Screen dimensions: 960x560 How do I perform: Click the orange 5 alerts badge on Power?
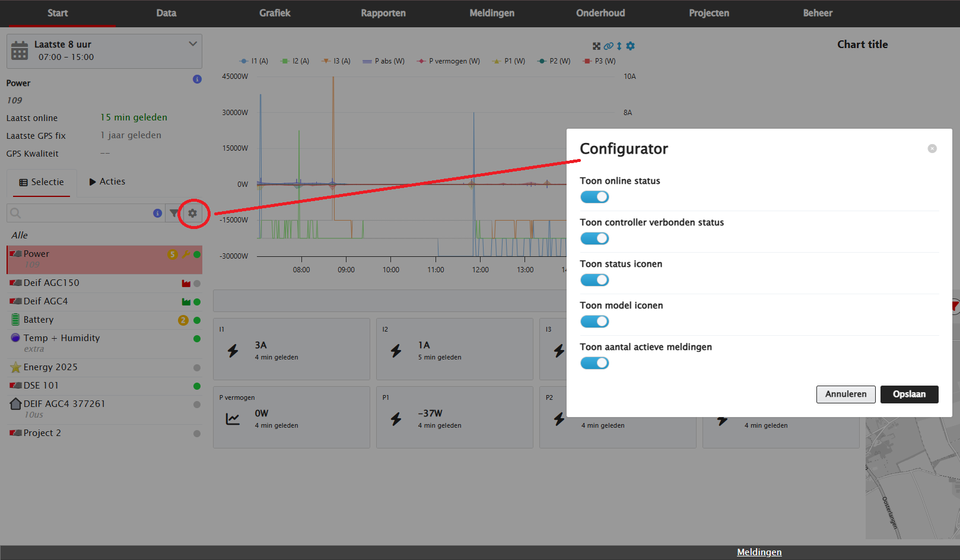pyautogui.click(x=173, y=254)
